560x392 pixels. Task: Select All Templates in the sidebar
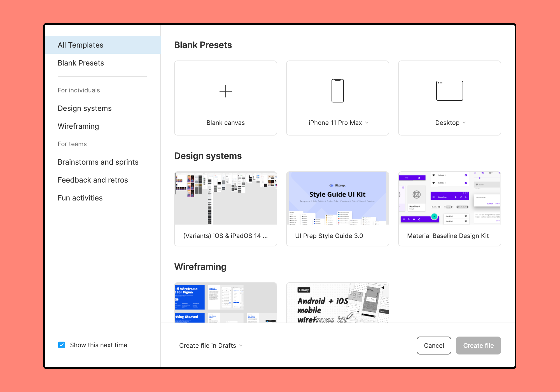(102, 45)
